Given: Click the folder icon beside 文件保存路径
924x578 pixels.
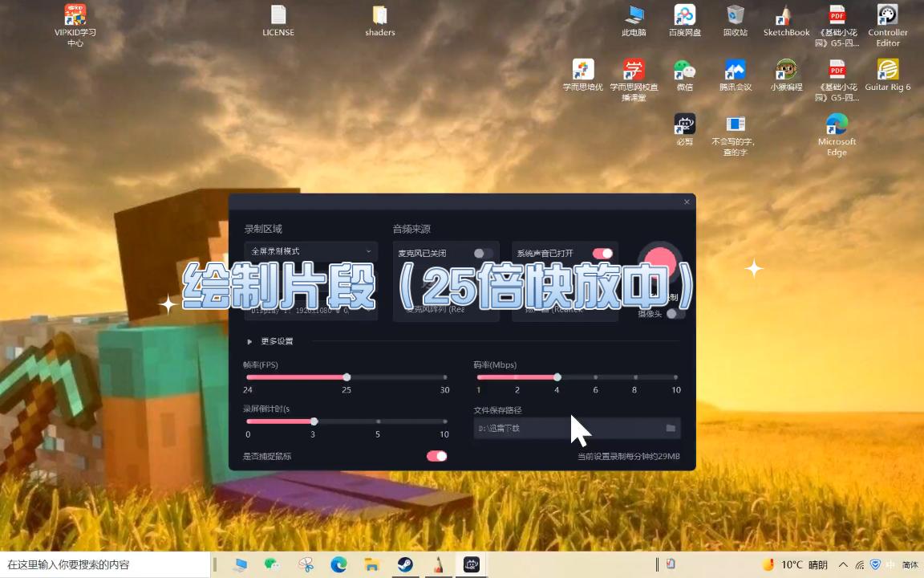Looking at the screenshot, I should tap(671, 428).
